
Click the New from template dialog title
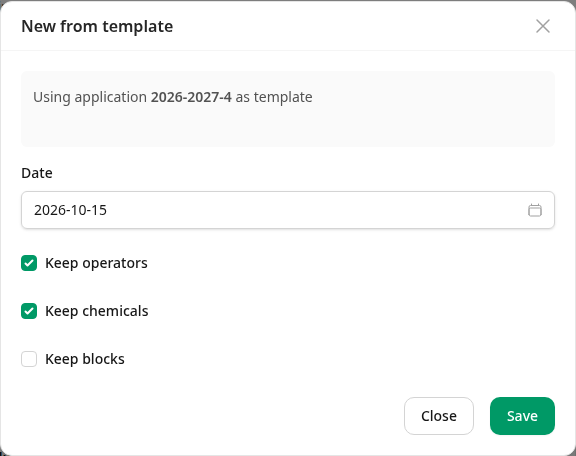97,26
